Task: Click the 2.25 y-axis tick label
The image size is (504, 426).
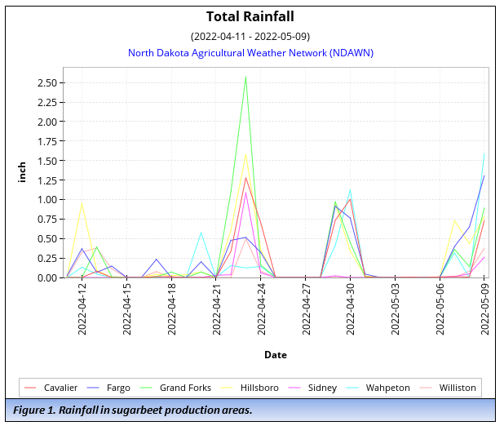Action: [x=47, y=103]
